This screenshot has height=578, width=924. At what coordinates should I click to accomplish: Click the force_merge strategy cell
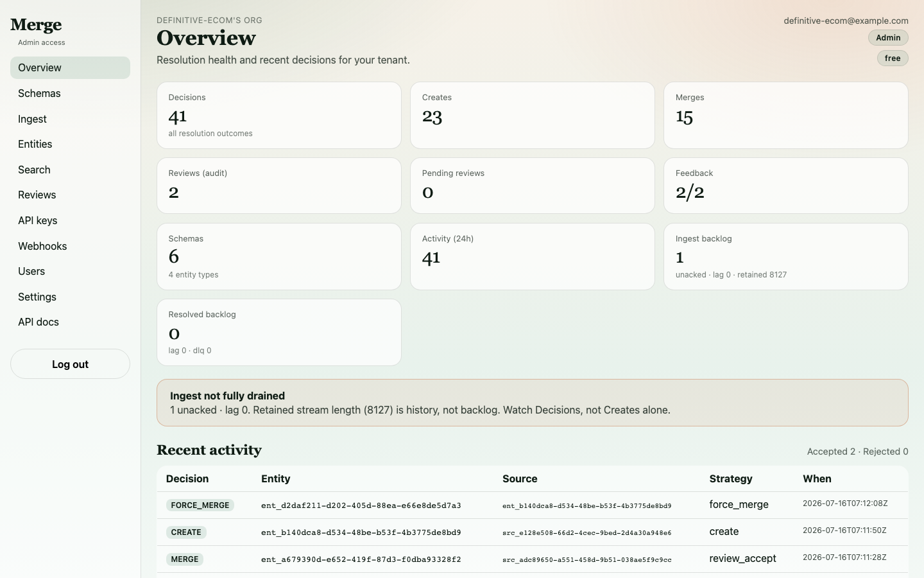click(739, 505)
